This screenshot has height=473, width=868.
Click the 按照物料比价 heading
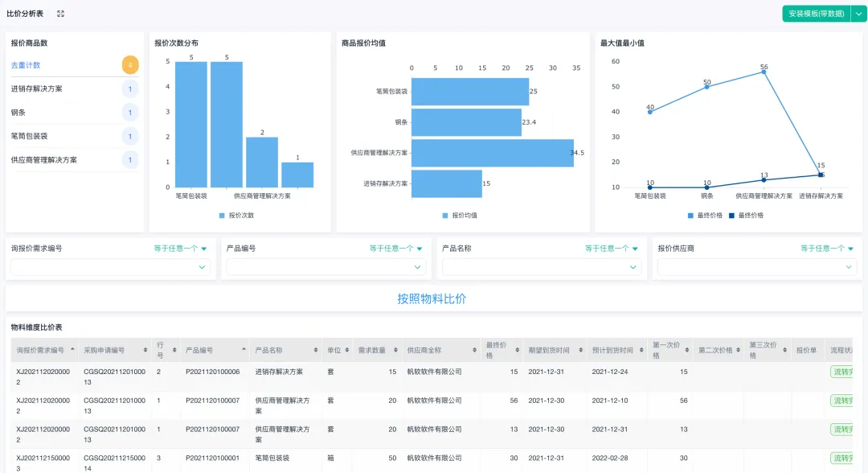pyautogui.click(x=432, y=299)
